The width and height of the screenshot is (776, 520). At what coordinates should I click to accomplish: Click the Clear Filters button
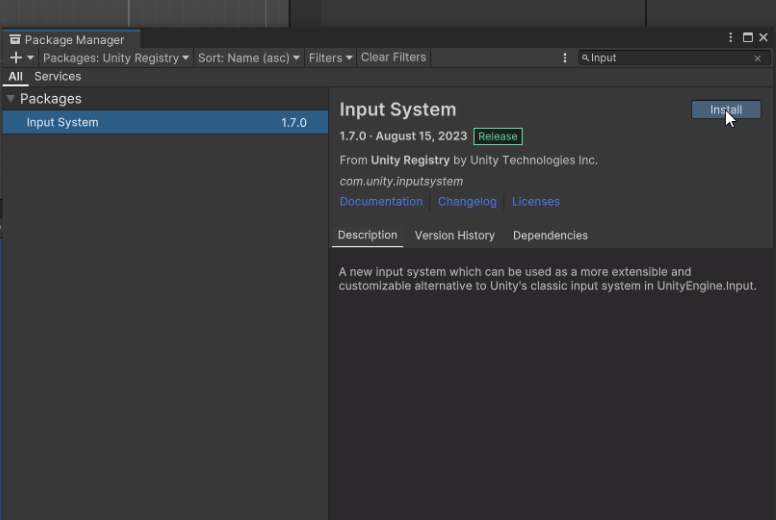pyautogui.click(x=393, y=57)
